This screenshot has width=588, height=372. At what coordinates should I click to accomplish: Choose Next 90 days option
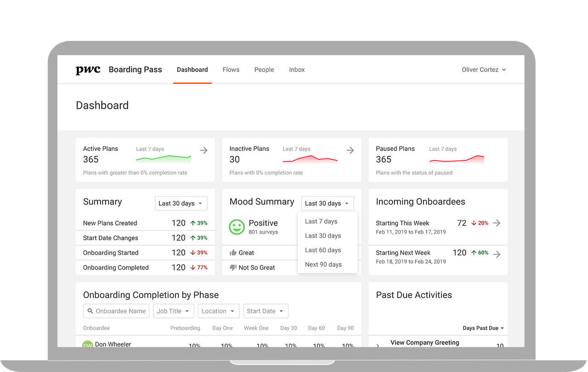[323, 265]
